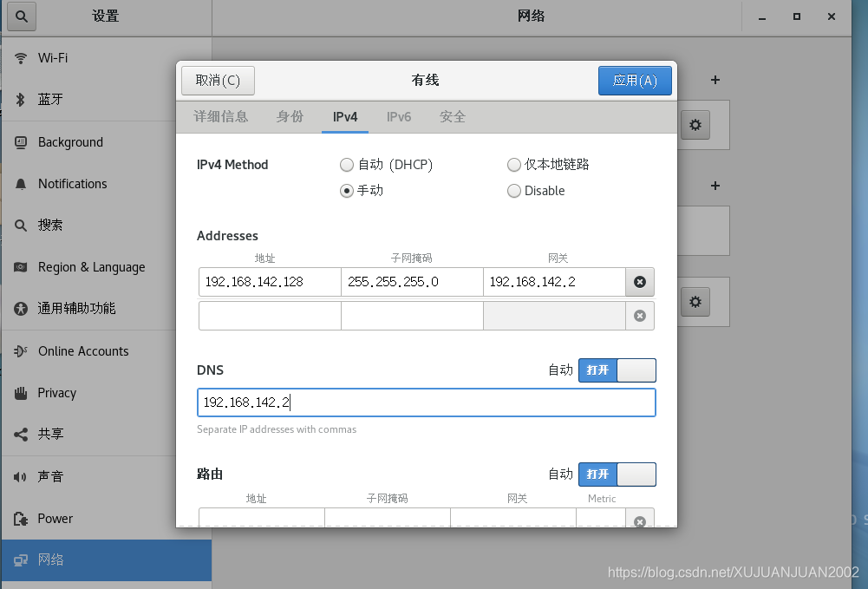Screen dimensions: 868x589
Task: Open Online Accounts settings
Action: coord(107,351)
